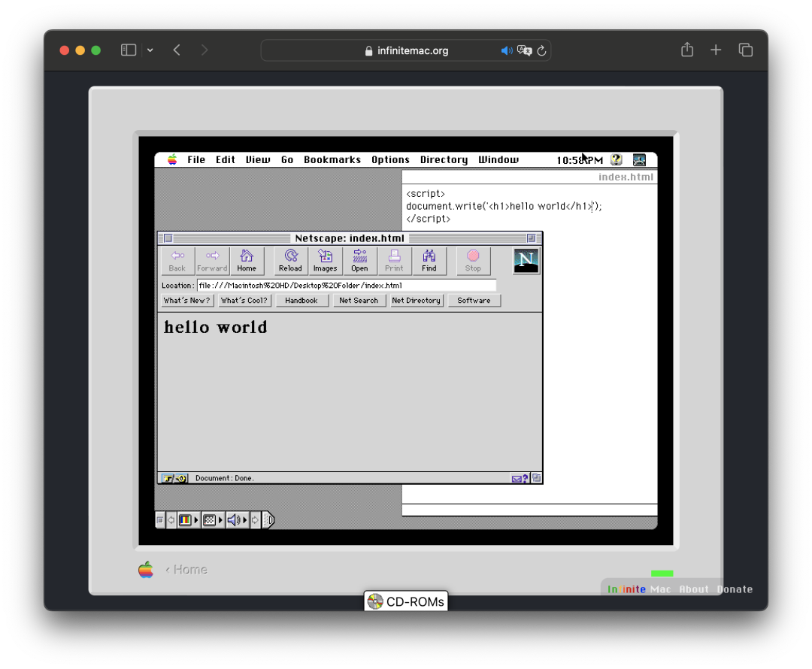Click the Images toolbar button
The height and width of the screenshot is (669, 812).
(326, 260)
